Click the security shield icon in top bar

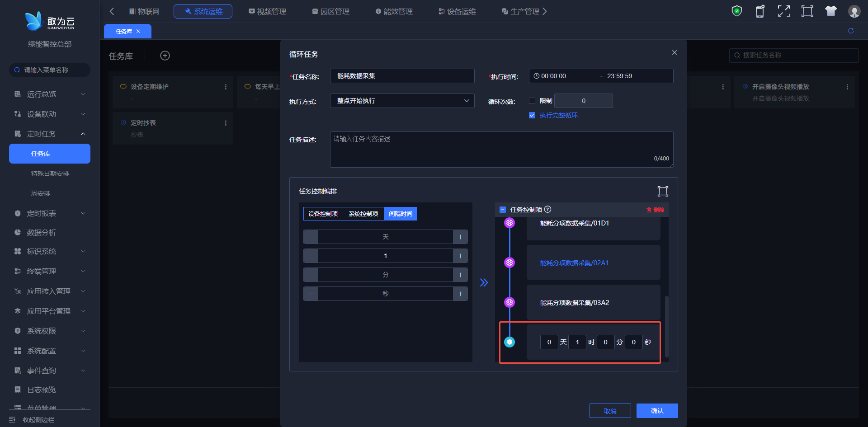coord(736,11)
